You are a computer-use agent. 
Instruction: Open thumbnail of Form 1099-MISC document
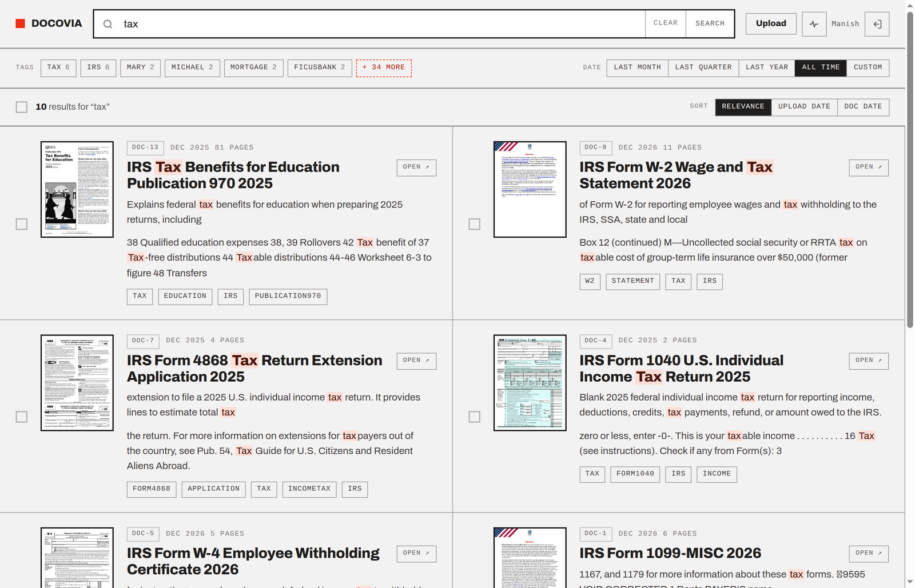point(530,558)
